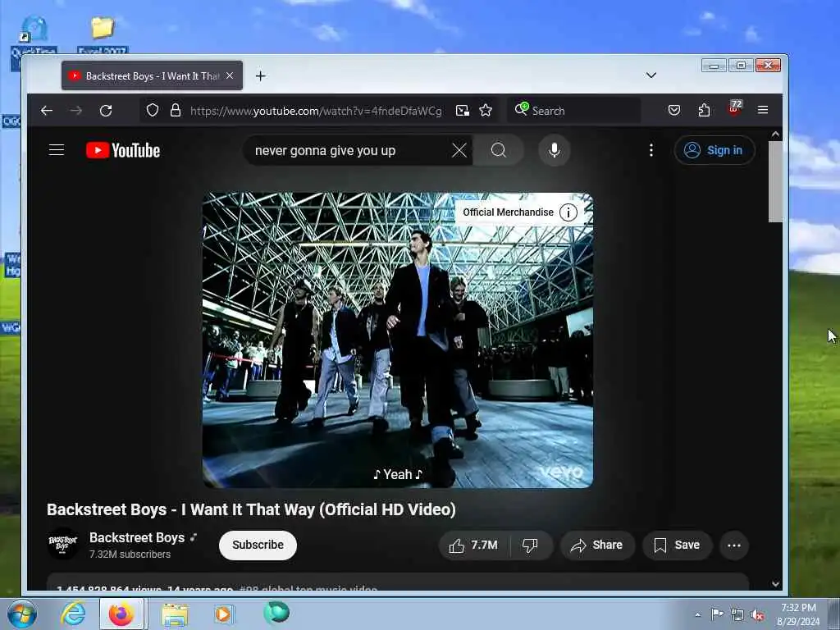Save the video with the Save button
This screenshot has height=630, width=840.
677,546
